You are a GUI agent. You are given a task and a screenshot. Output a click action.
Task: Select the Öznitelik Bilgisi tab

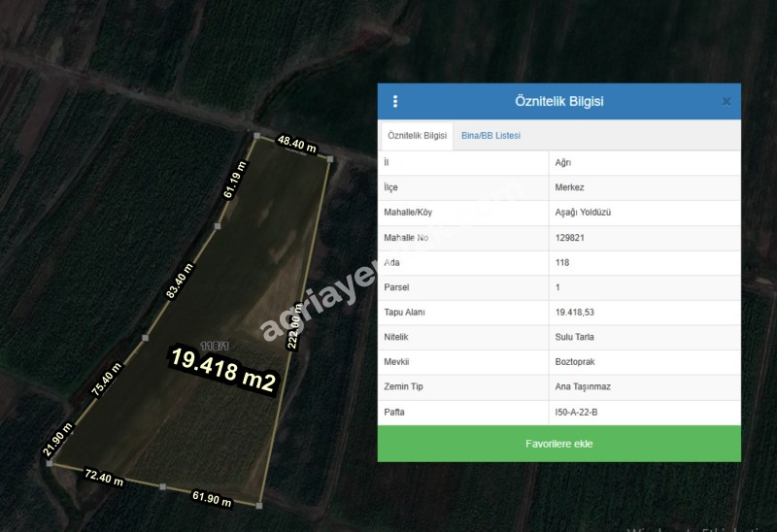(418, 136)
